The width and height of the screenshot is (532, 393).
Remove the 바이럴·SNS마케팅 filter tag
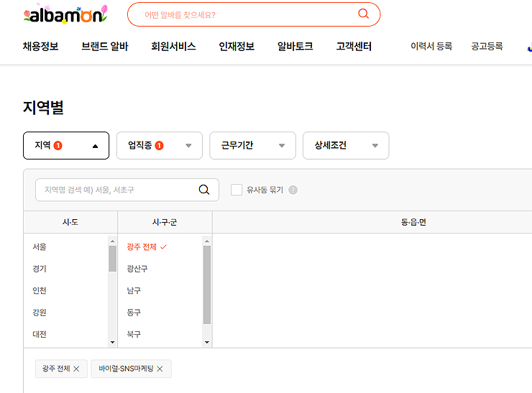tap(160, 369)
